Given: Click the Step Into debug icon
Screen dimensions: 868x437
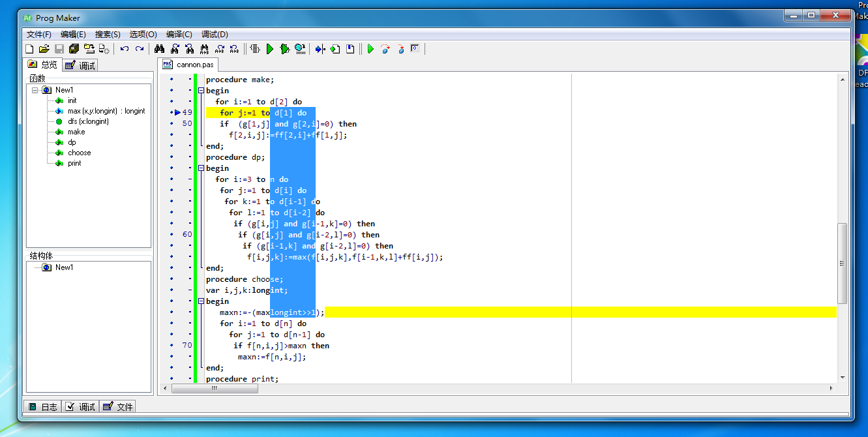Looking at the screenshot, I should 400,49.
